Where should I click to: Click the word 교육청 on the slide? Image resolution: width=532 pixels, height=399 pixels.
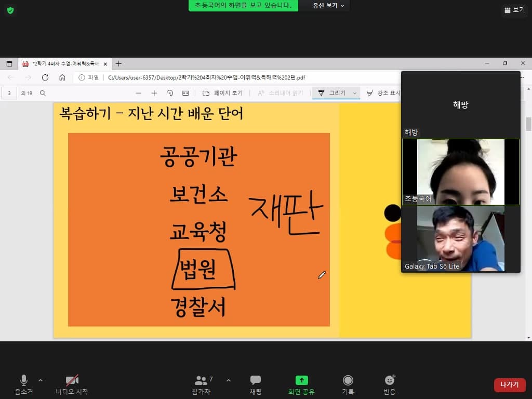pos(198,232)
